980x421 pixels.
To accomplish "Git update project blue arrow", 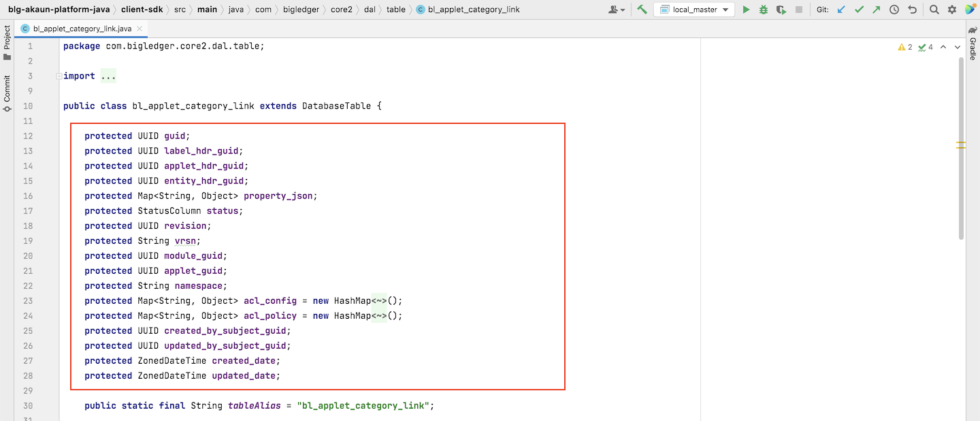I will click(841, 10).
